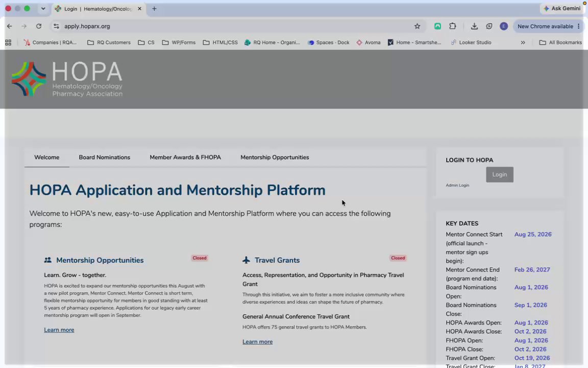Open Ask Gemini
Viewport: 588px width, 368px height.
(x=562, y=8)
